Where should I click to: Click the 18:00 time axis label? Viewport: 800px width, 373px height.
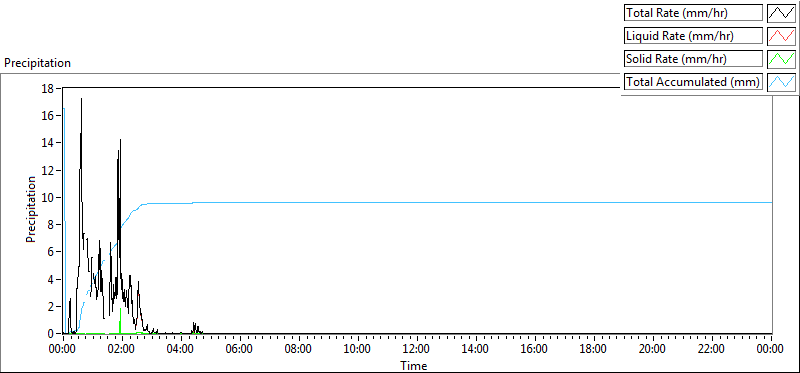[593, 349]
